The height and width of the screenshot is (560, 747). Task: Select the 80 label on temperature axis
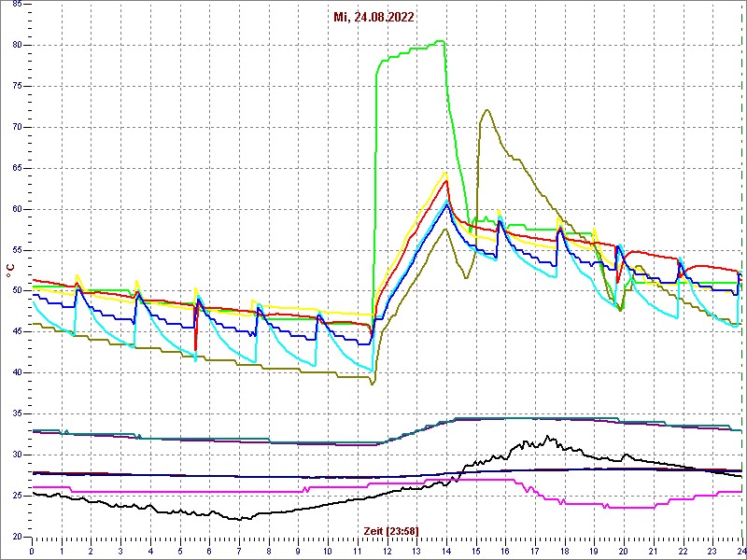click(x=17, y=45)
